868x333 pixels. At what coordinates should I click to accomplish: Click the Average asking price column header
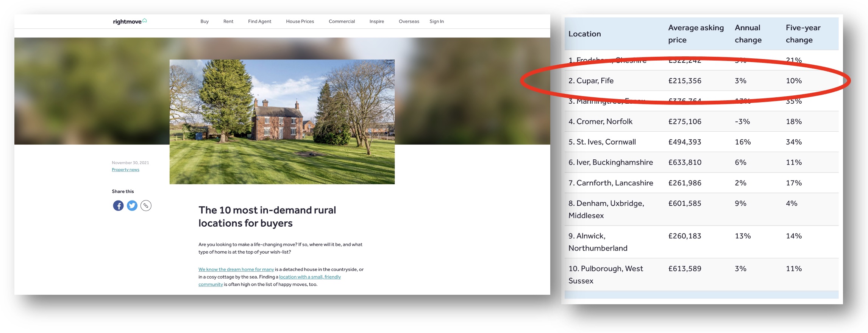[x=695, y=34]
